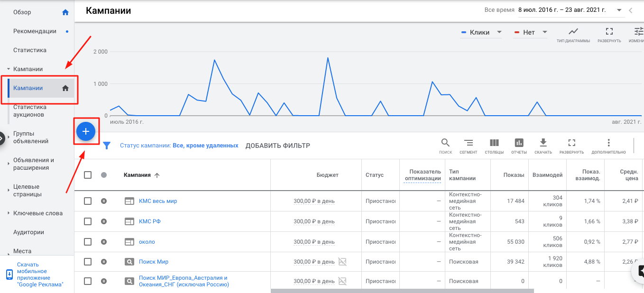Check the около row checkbox
Screen dimensions: 644x293
click(x=88, y=242)
